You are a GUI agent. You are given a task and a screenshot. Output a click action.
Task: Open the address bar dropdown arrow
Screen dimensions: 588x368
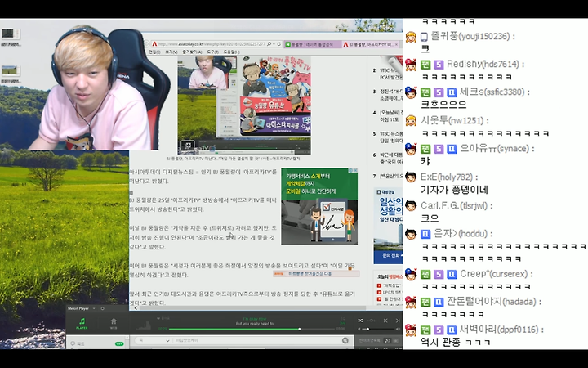(274, 44)
